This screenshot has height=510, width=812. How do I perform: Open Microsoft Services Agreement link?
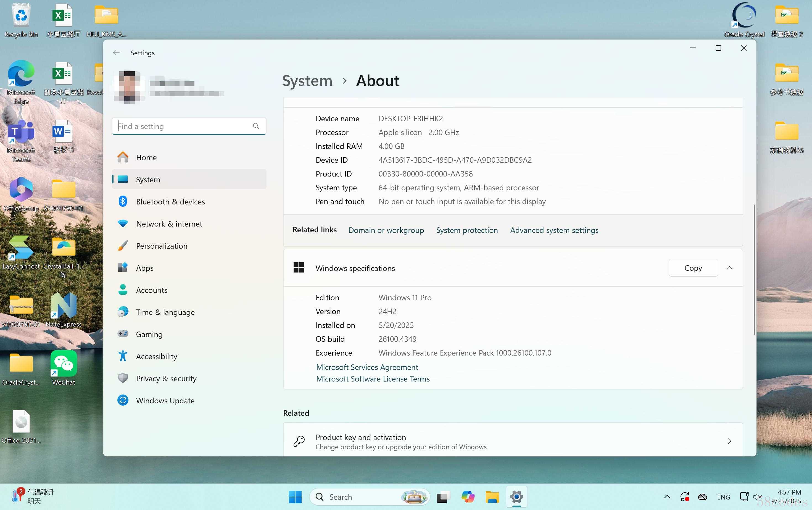pos(367,367)
